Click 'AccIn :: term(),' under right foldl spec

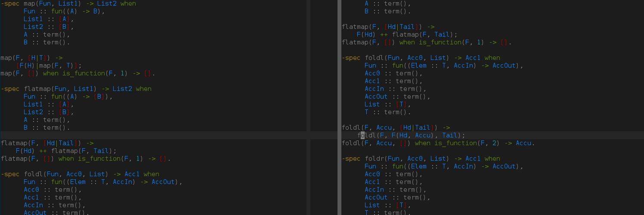pyautogui.click(x=396, y=89)
